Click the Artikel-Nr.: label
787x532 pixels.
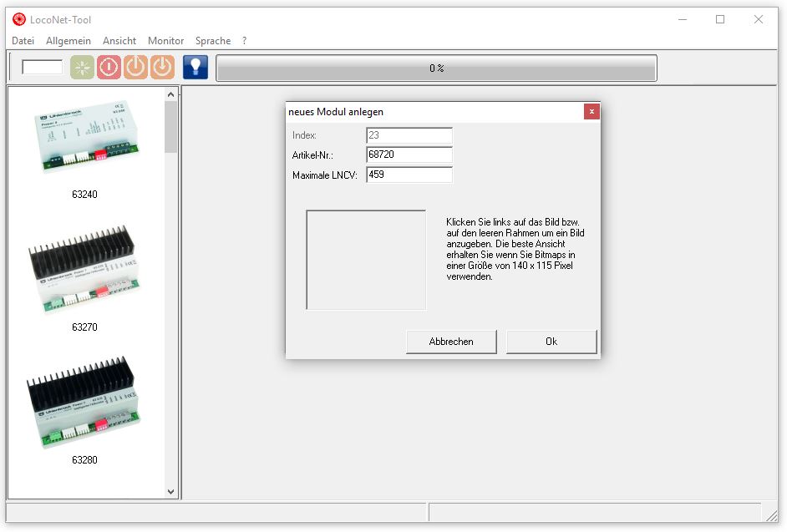click(x=312, y=155)
